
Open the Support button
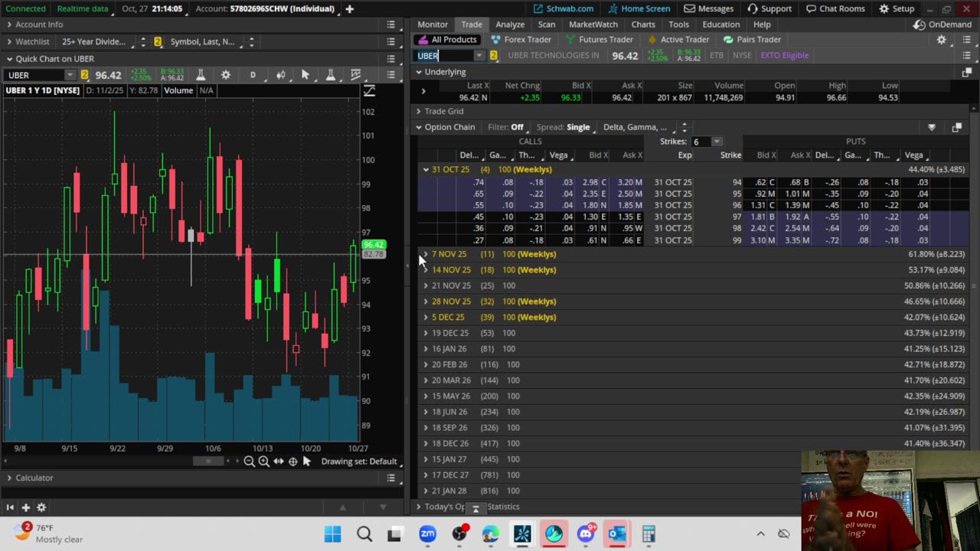[x=769, y=8]
